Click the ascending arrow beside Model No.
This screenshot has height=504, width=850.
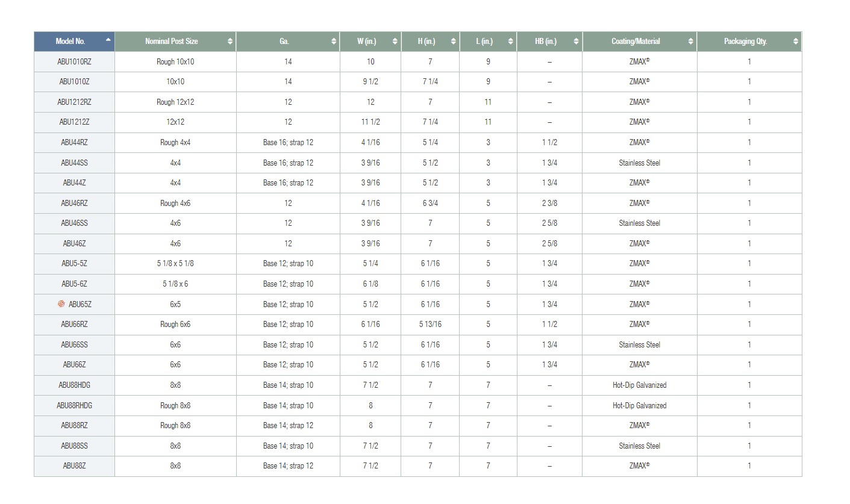coord(108,40)
